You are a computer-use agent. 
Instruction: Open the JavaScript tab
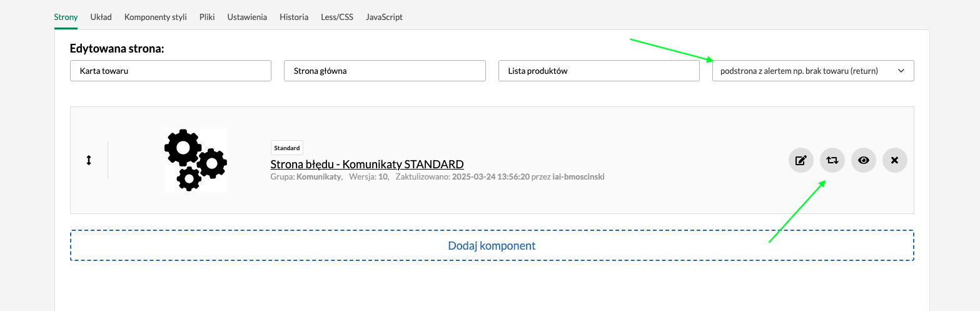[384, 17]
